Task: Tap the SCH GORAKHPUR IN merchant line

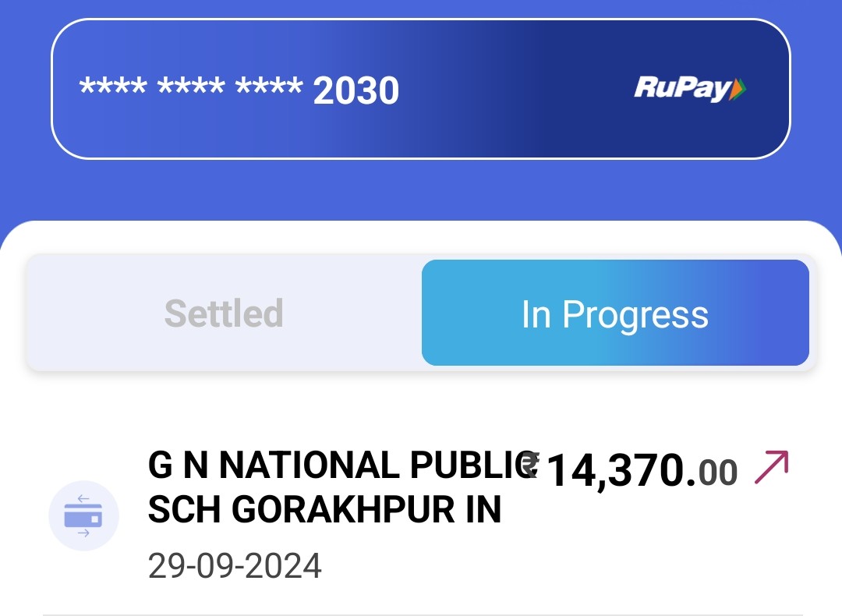Action: tap(324, 509)
